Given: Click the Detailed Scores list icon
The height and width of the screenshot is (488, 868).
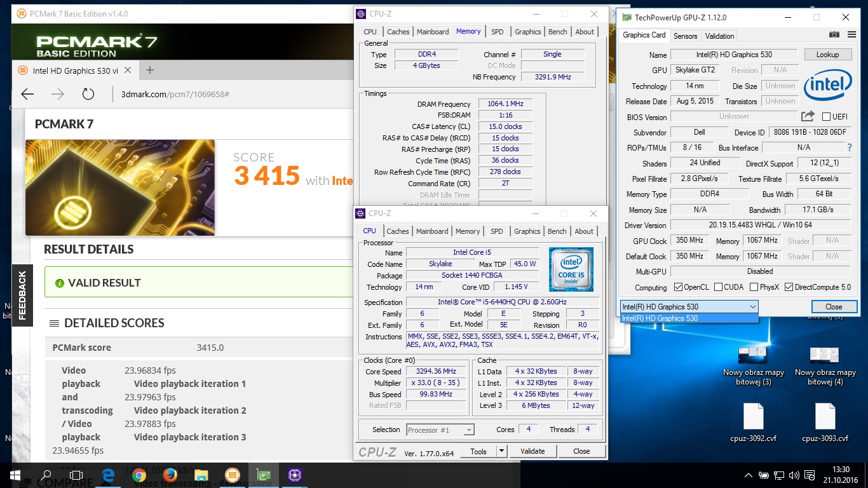Looking at the screenshot, I should (x=55, y=323).
